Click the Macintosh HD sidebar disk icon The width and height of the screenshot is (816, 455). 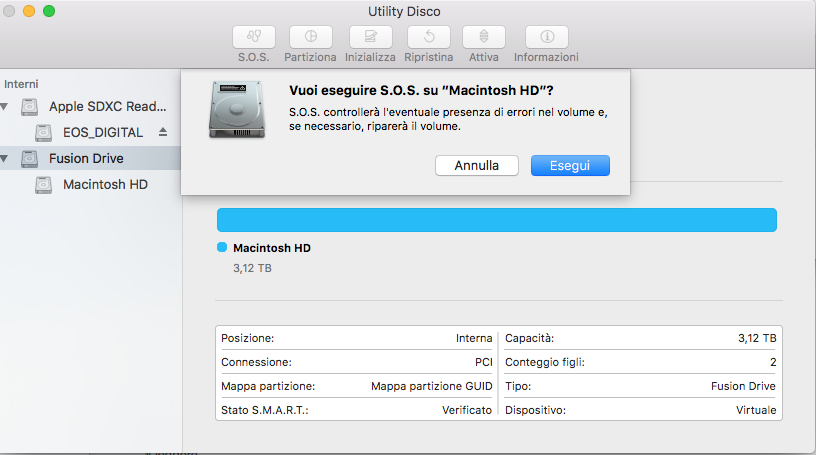click(43, 185)
